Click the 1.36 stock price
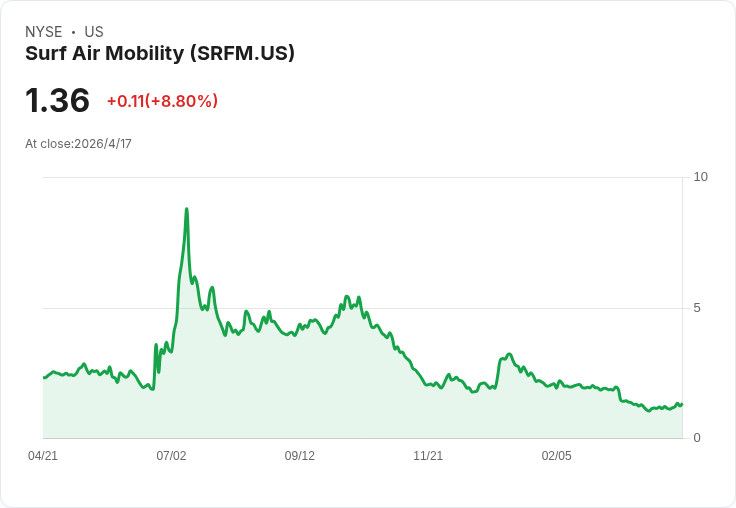This screenshot has height=508, width=736. tap(57, 100)
